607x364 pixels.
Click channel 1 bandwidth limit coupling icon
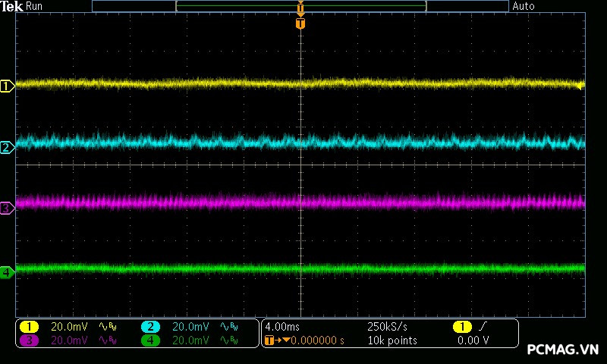coord(106,327)
